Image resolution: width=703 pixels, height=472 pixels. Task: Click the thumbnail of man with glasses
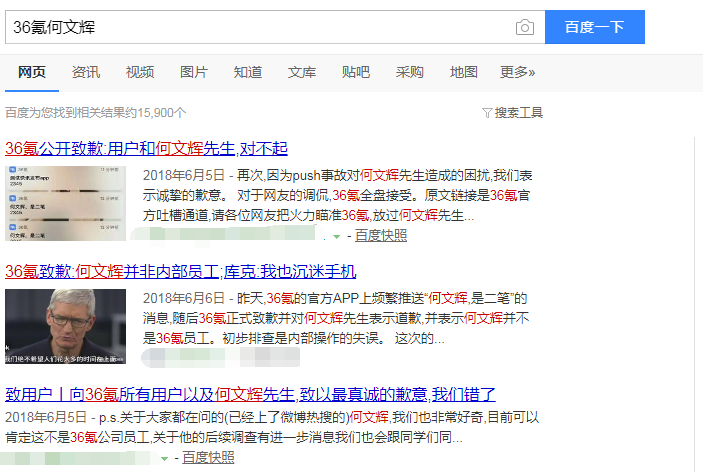(x=65, y=326)
